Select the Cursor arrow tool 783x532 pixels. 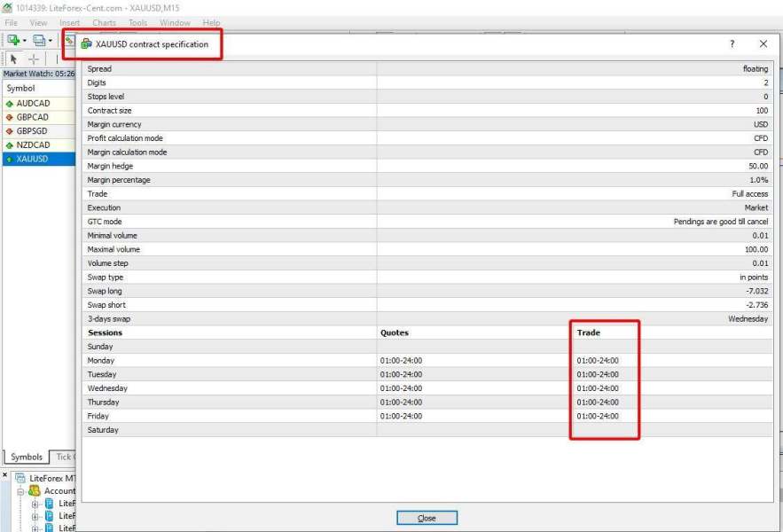[13, 59]
